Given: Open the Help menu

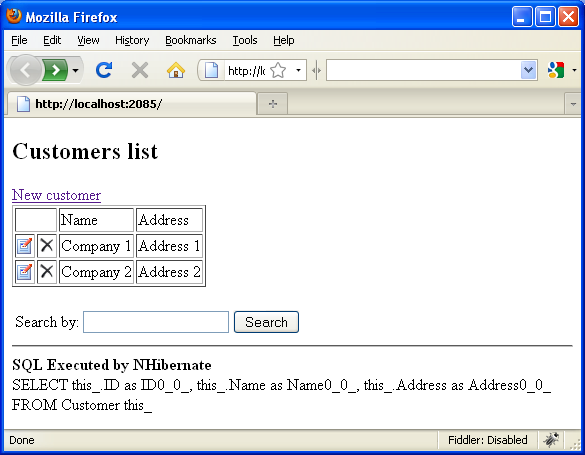Looking at the screenshot, I should pos(284,40).
